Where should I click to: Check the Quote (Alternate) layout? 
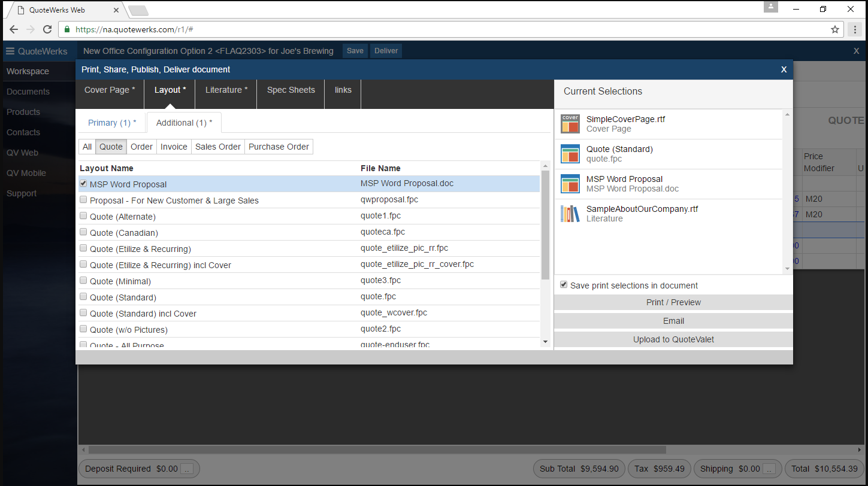point(83,216)
